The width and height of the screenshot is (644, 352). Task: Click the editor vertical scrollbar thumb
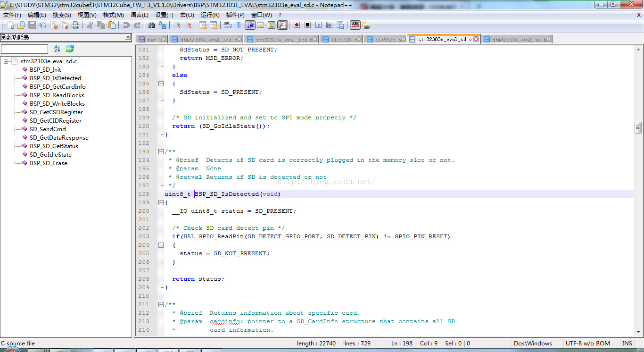point(638,127)
